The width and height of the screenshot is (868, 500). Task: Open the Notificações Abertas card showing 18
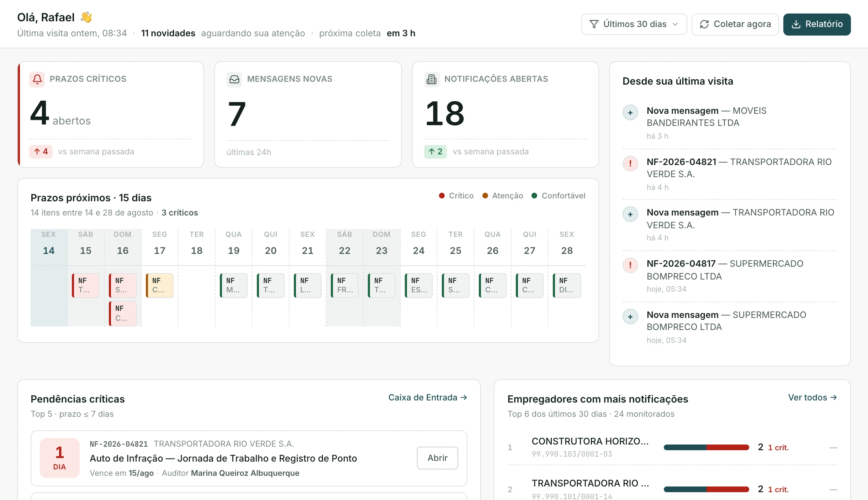click(506, 115)
